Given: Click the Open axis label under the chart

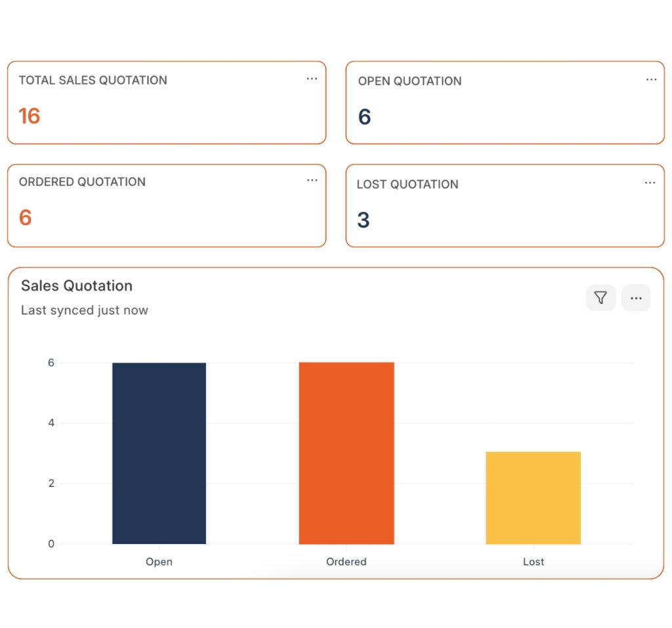Looking at the screenshot, I should point(159,562).
